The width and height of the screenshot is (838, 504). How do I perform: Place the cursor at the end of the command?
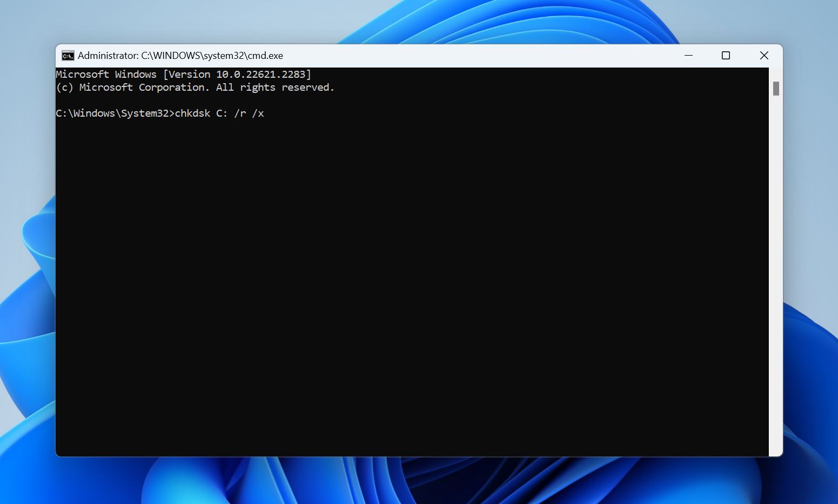266,113
